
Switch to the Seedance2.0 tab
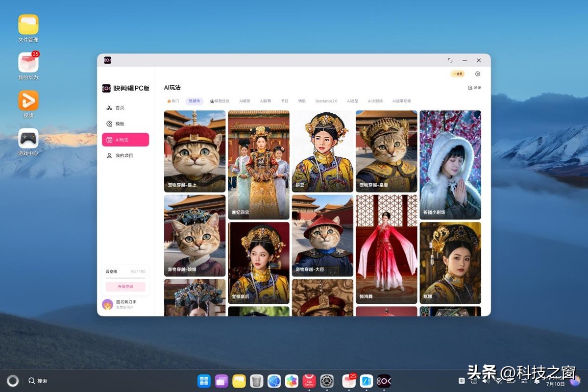(x=326, y=101)
